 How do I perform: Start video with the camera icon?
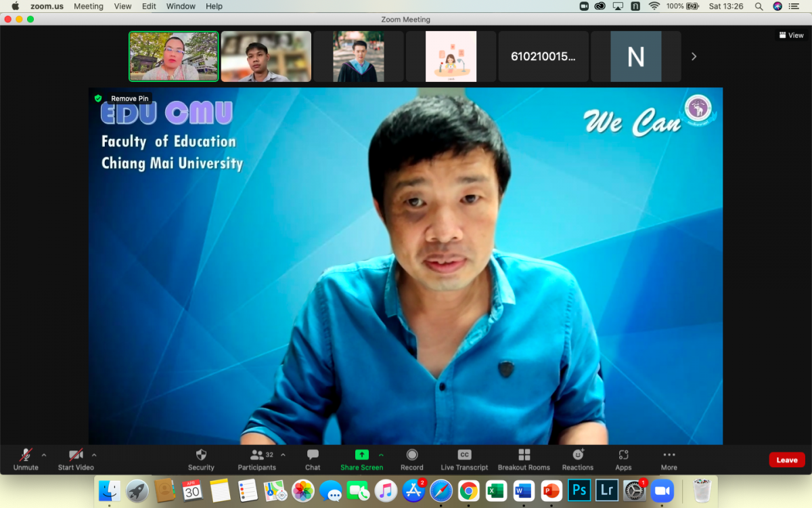coord(76,459)
